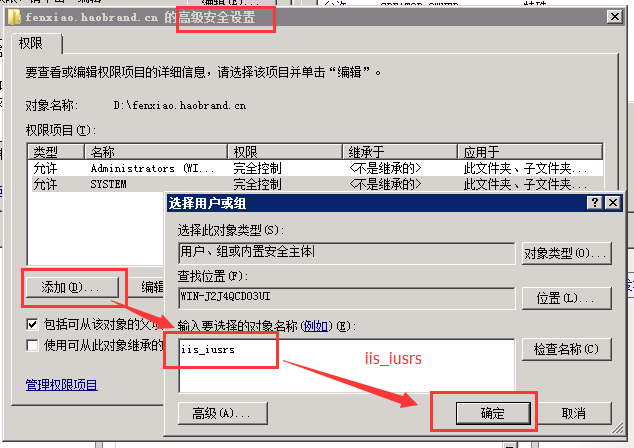Sort by the 类型 column header
Image resolution: width=634 pixels, height=448 pixels.
pos(56,152)
